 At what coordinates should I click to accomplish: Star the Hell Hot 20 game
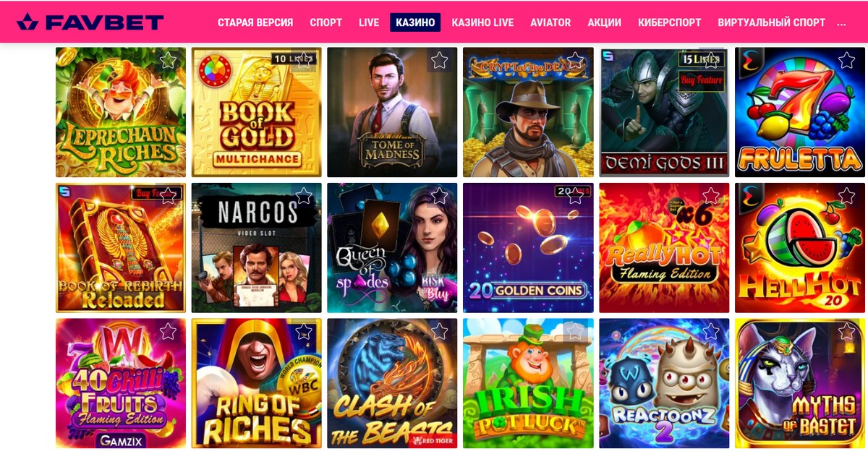(847, 195)
